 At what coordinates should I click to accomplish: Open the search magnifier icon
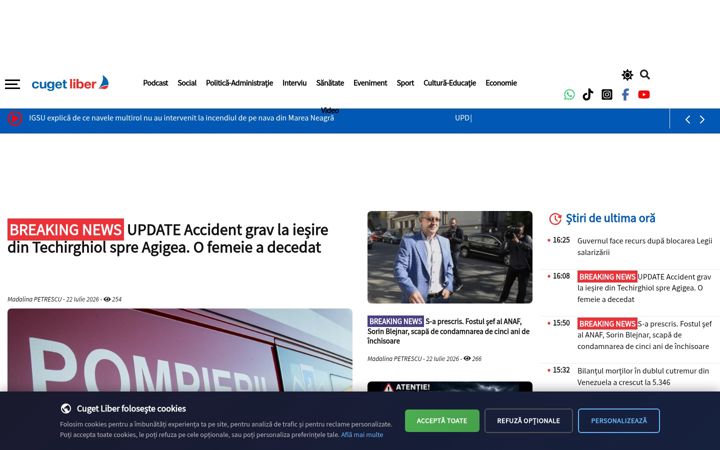645,74
